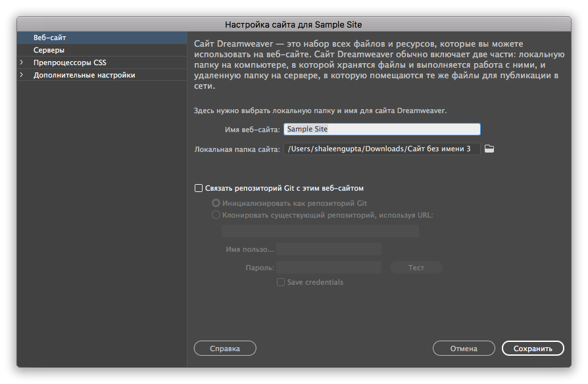Click the Имя польз username field

click(x=329, y=249)
